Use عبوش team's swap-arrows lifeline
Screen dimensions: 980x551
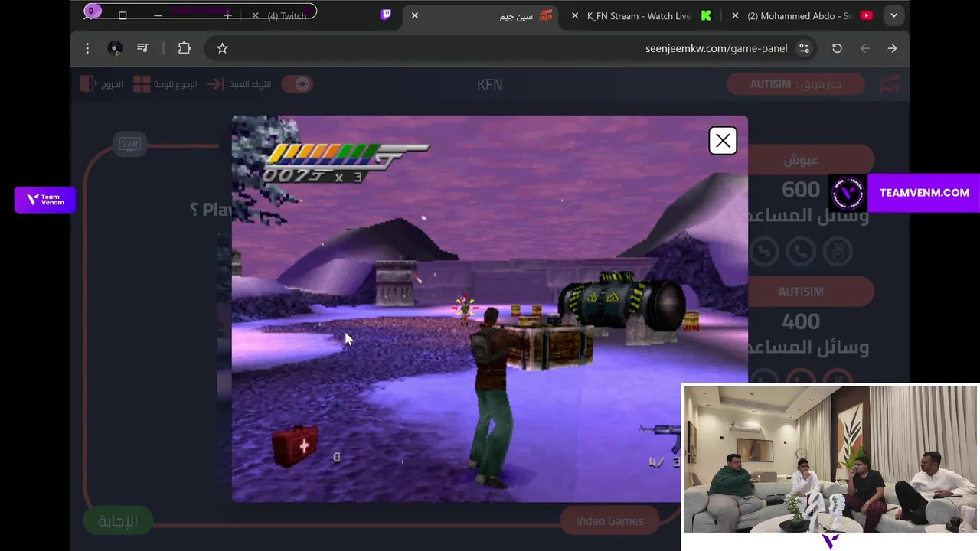click(x=764, y=252)
